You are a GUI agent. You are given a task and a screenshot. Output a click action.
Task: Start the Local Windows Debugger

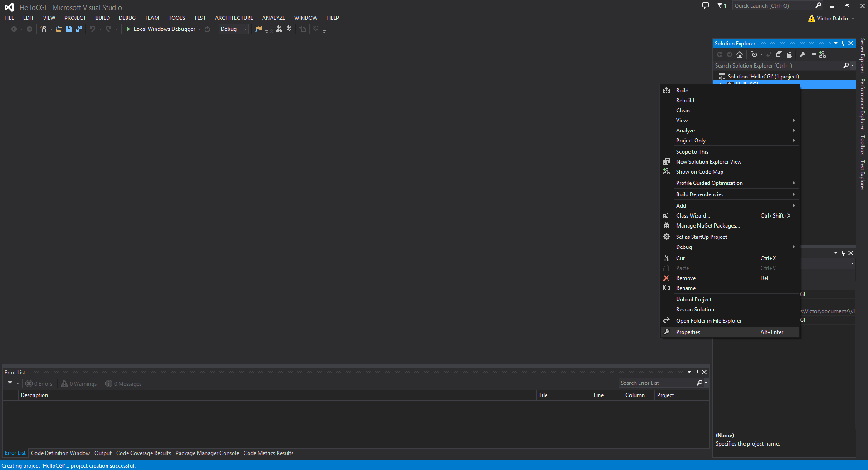pos(161,29)
